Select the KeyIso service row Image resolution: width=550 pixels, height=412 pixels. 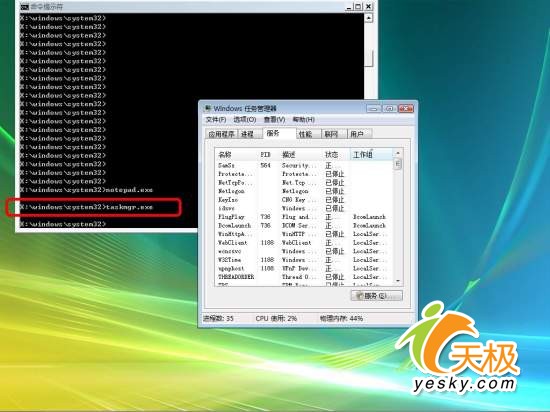pos(304,200)
